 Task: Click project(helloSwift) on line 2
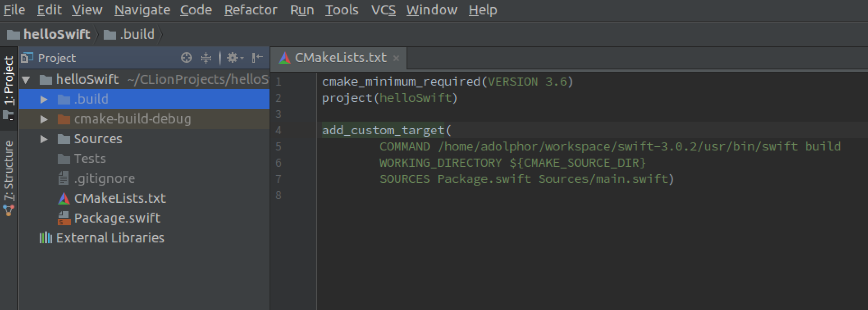click(x=390, y=98)
